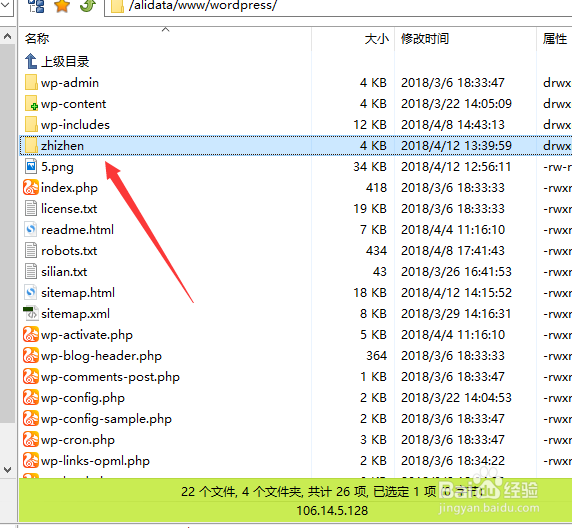Select the file name wp-comments-post.php
Viewport: 572px width, 528px height.
click(111, 377)
